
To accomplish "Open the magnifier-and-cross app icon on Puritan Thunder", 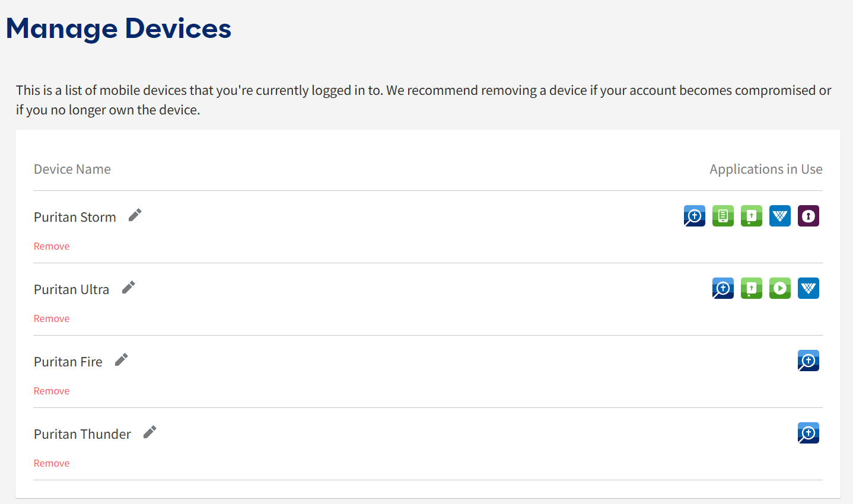I will click(809, 433).
